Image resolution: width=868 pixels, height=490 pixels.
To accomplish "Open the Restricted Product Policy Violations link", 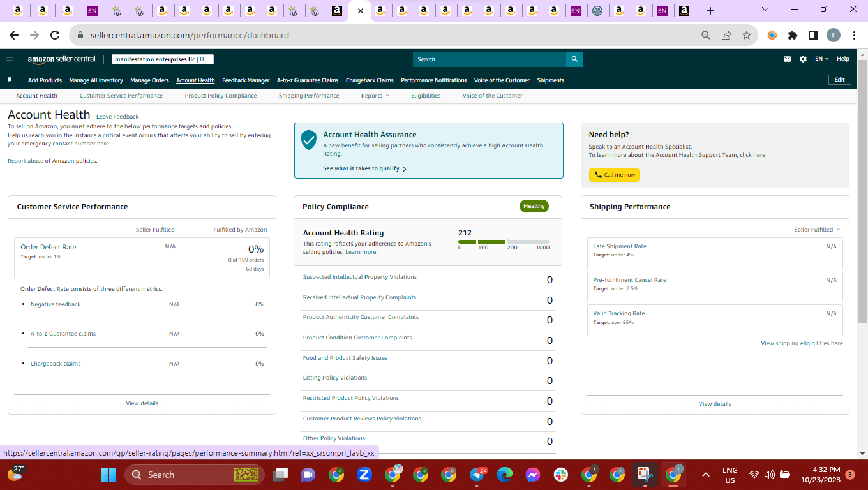I will tap(351, 398).
